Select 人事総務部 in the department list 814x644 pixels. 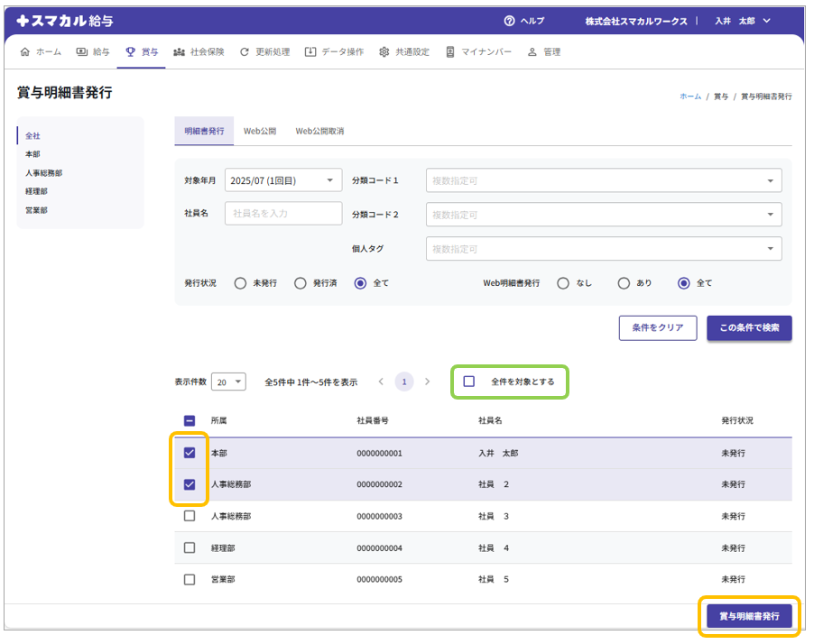tap(43, 172)
